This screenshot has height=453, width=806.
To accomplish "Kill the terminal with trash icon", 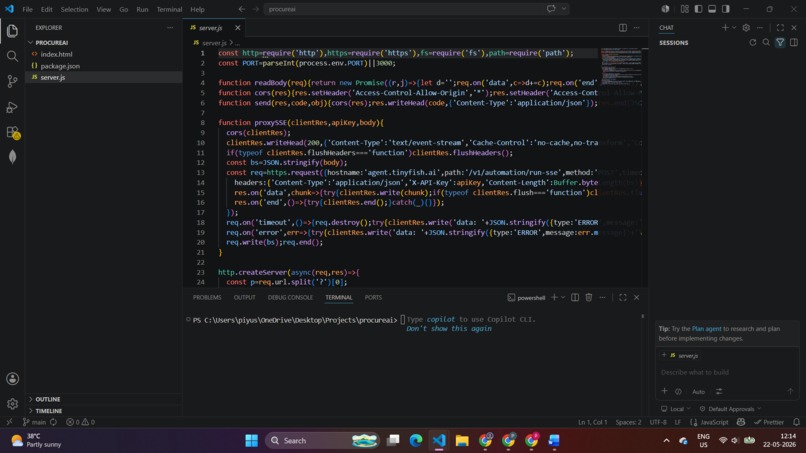I will [589, 297].
